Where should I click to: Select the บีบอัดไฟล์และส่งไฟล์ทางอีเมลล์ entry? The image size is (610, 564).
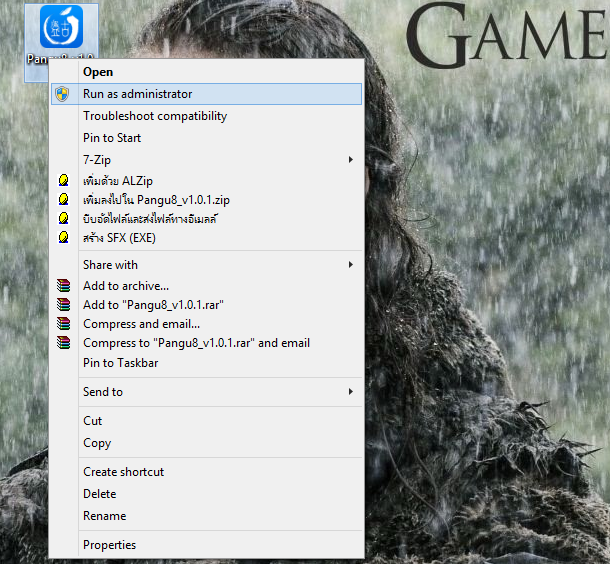[207, 219]
